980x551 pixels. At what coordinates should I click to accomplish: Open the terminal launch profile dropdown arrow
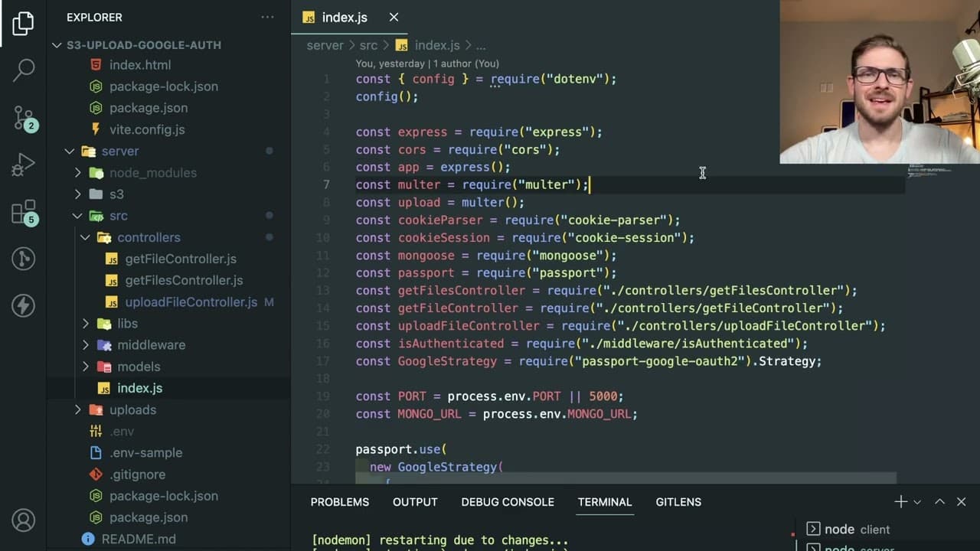917,502
